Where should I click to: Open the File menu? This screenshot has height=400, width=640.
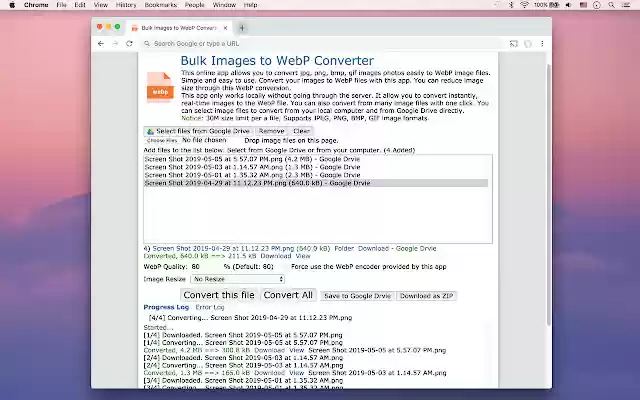tap(62, 5)
